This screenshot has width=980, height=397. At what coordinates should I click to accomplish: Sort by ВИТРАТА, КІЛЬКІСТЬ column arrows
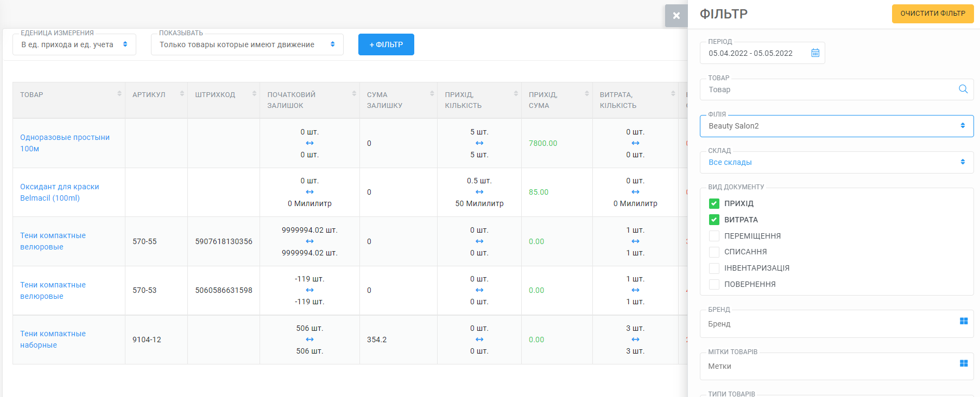(x=673, y=94)
